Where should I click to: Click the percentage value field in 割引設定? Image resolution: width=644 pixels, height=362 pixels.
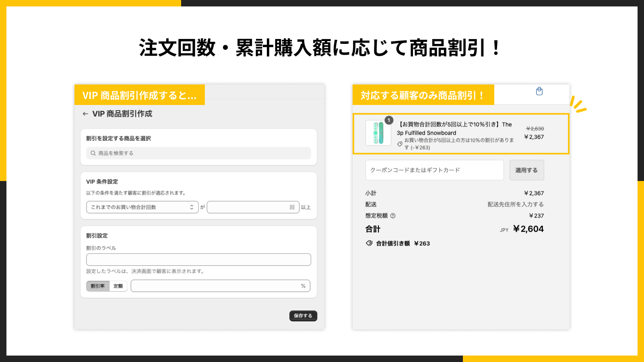(x=217, y=286)
